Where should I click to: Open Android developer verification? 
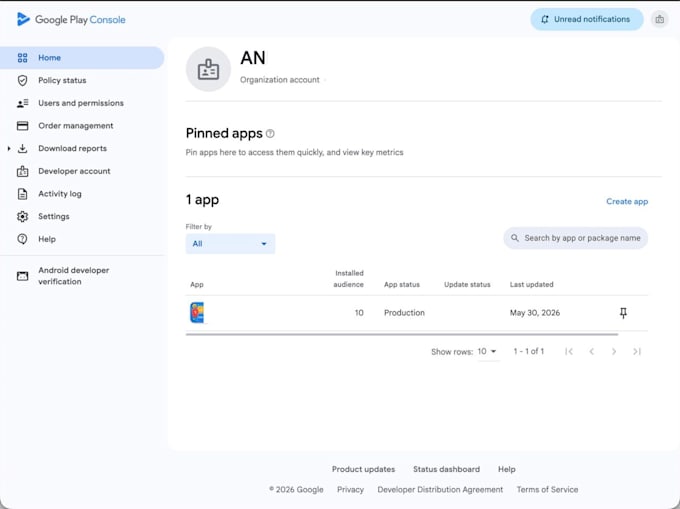[x=74, y=276]
